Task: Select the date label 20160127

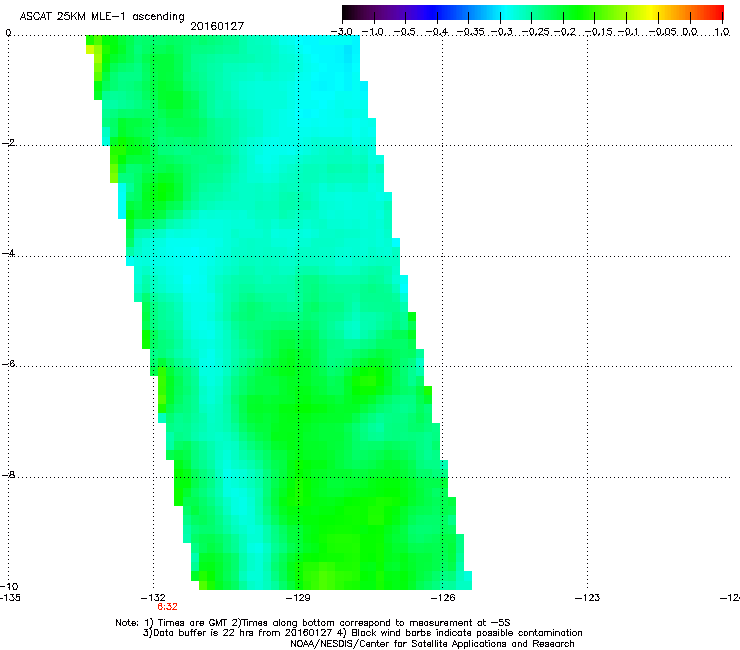Action: tap(217, 26)
